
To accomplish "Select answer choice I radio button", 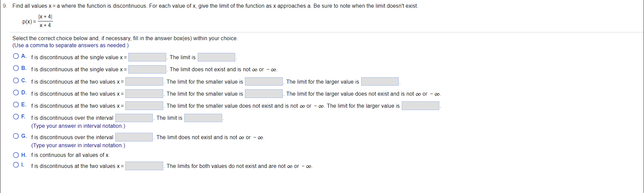I will click(16, 164).
